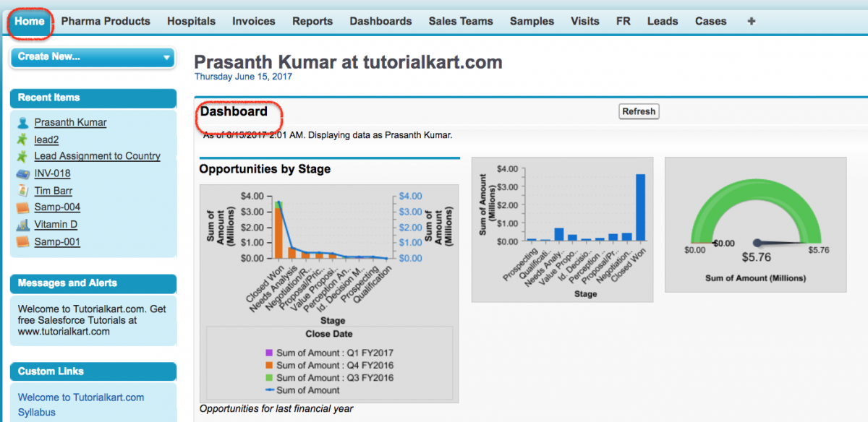868x422 pixels.
Task: Click the Closed Won bar in blue chart
Action: 639,207
